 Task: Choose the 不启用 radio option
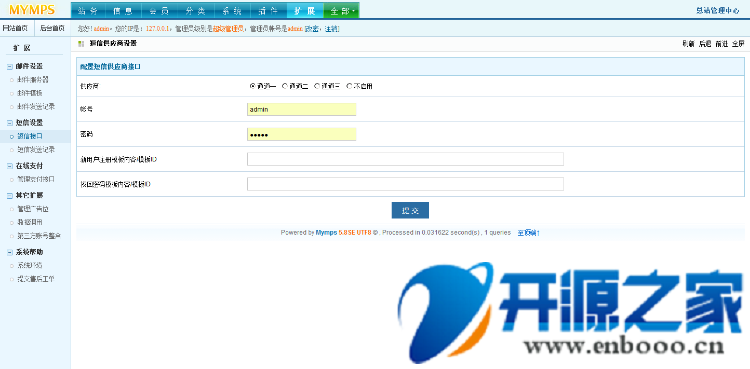pyautogui.click(x=349, y=86)
